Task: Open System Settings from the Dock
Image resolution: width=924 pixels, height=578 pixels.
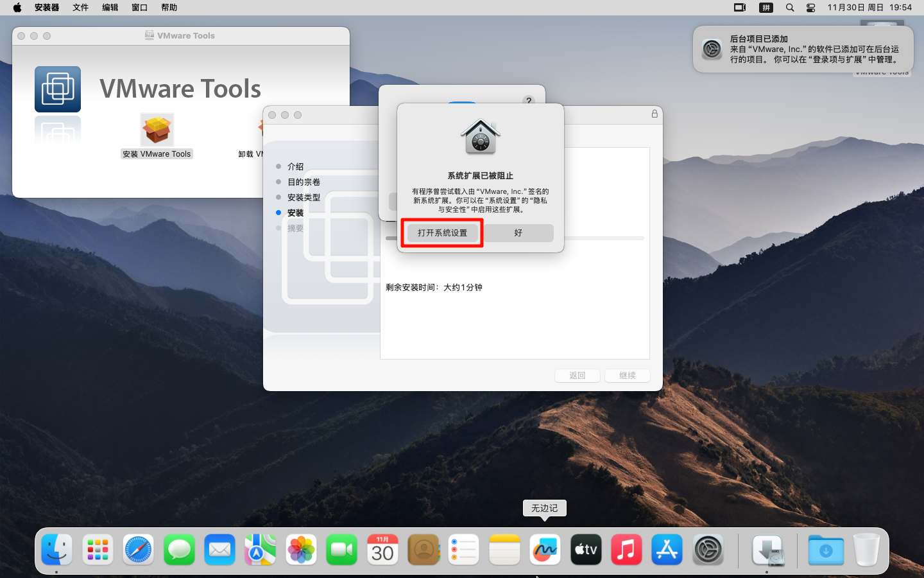Action: (708, 550)
